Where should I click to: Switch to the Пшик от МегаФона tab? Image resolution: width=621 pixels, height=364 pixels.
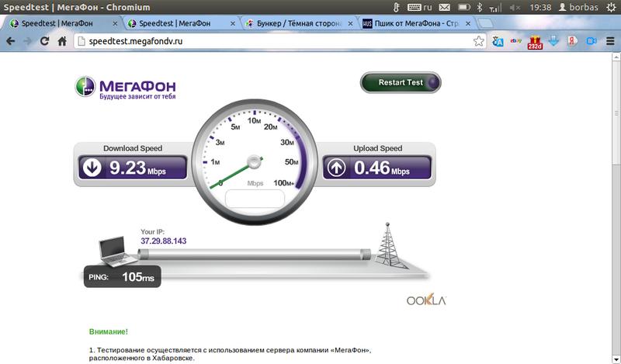coord(416,23)
